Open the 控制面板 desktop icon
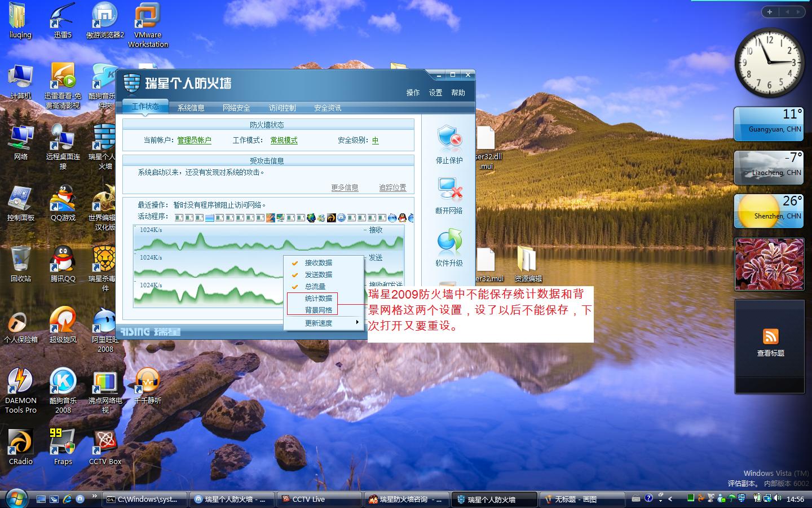The height and width of the screenshot is (508, 812). pos(21,203)
